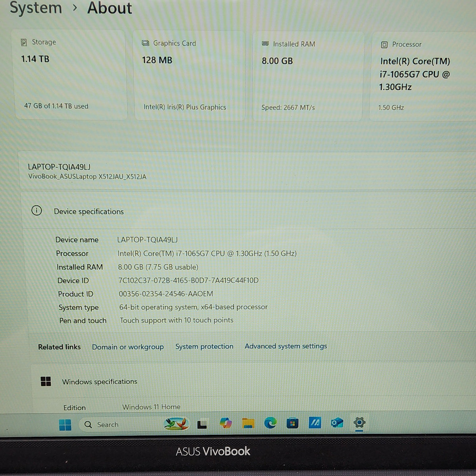Open Domain or workgroup link
Viewport: 476px width, 476px height.
[128, 347]
